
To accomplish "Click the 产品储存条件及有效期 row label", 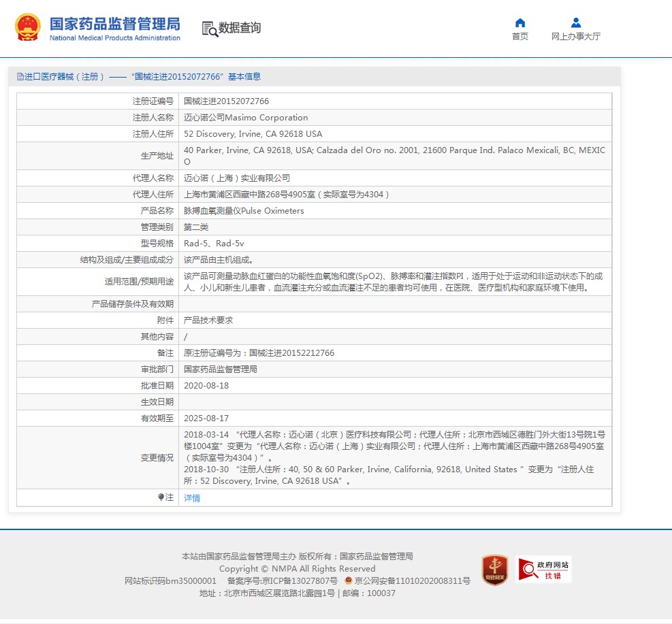I will click(133, 304).
